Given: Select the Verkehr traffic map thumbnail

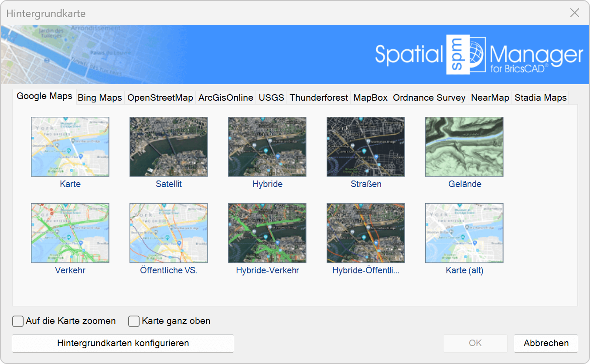Looking at the screenshot, I should pyautogui.click(x=70, y=233).
